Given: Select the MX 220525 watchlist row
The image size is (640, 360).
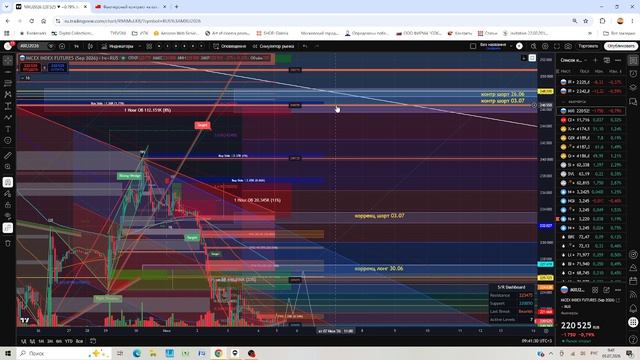Looking at the screenshot, I should (x=591, y=111).
